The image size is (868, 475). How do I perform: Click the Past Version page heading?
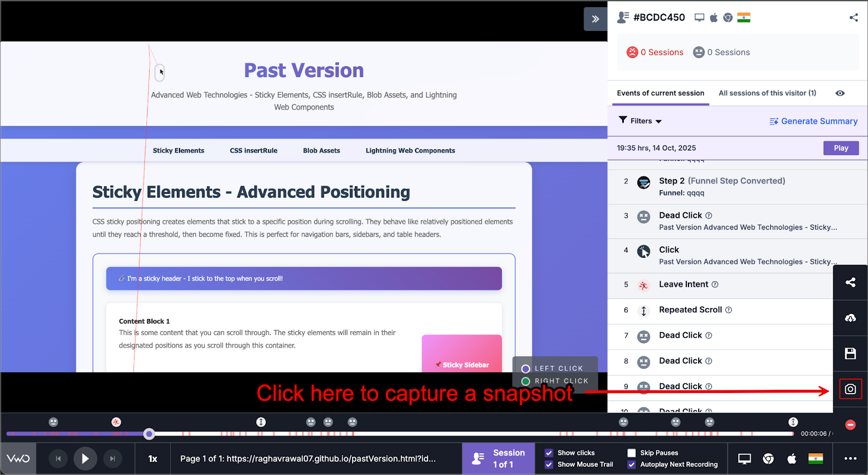click(304, 71)
